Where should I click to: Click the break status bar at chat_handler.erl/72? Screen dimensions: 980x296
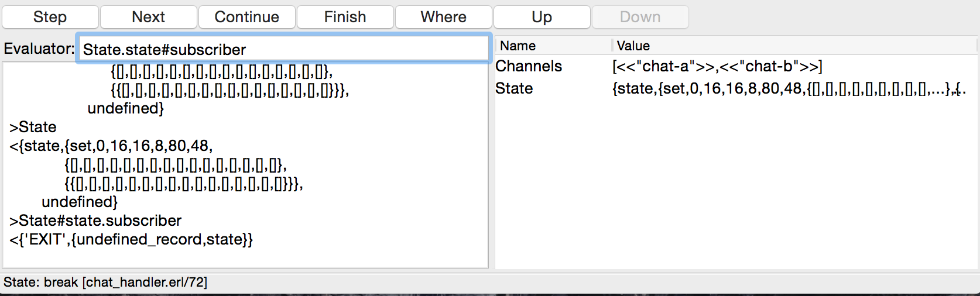tap(105, 283)
